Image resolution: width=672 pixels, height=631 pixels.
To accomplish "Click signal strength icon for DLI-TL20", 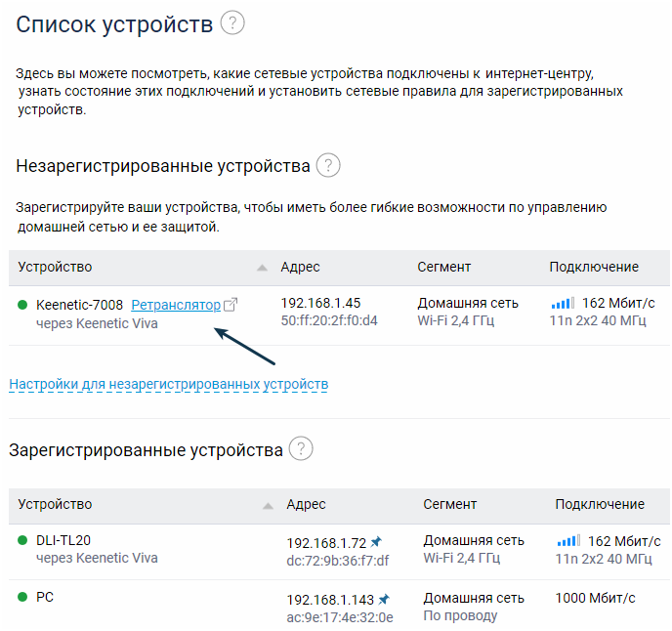I will pyautogui.click(x=568, y=541).
